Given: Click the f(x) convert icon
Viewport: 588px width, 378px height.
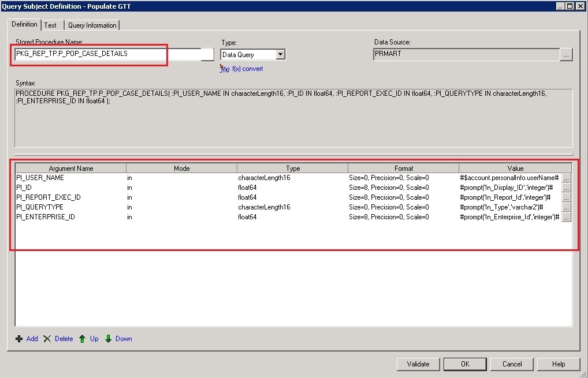Looking at the screenshot, I should point(224,69).
